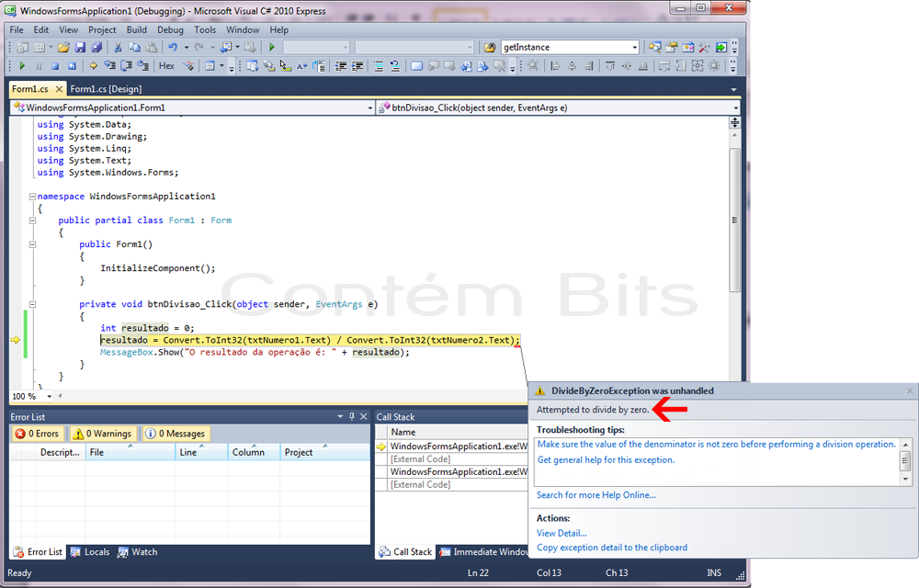Toggle the 0 Warnings filter

[102, 434]
